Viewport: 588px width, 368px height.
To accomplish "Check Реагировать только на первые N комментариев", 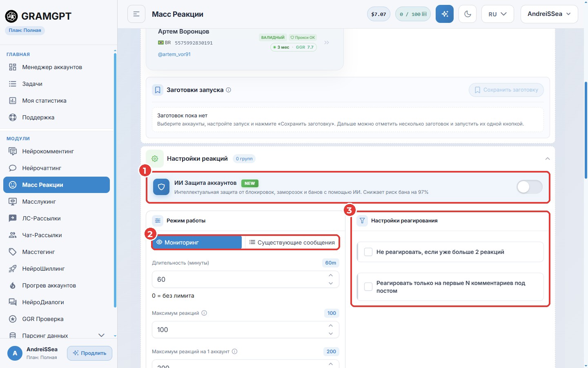I will pyautogui.click(x=368, y=287).
